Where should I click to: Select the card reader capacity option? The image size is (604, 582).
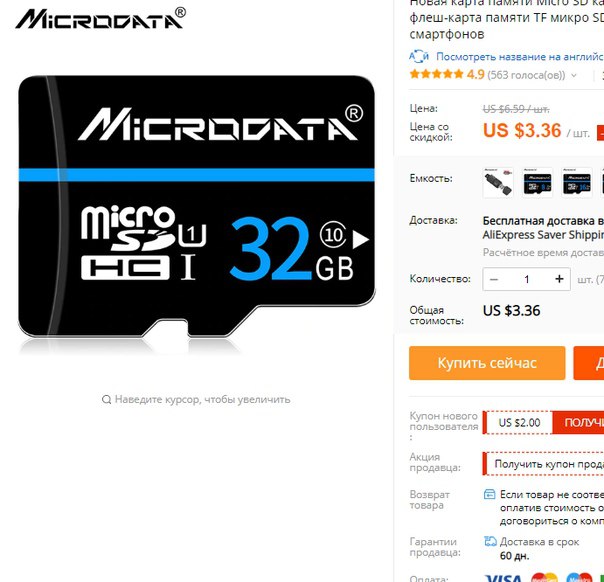click(x=498, y=183)
